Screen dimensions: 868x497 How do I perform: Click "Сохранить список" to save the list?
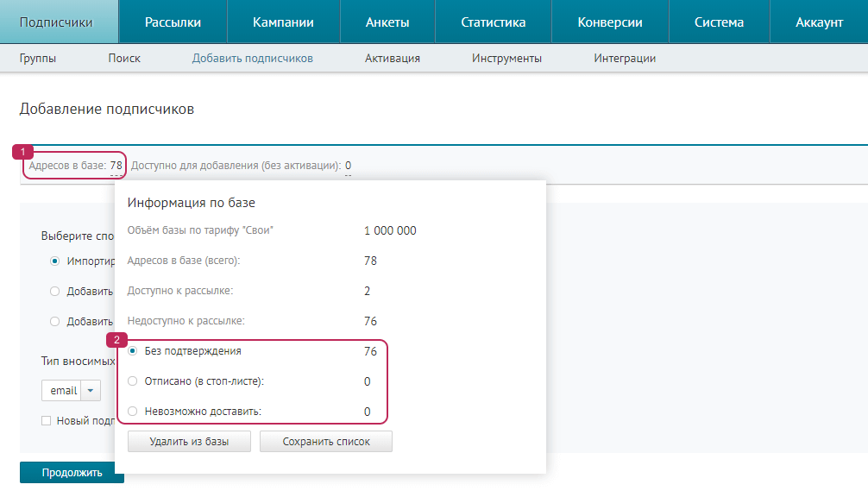[325, 441]
